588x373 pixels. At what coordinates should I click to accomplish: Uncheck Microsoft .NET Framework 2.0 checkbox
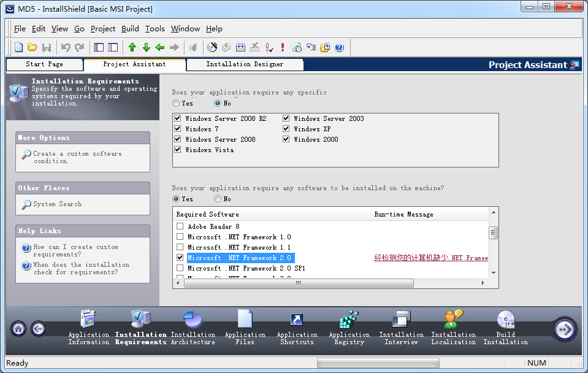[180, 258]
